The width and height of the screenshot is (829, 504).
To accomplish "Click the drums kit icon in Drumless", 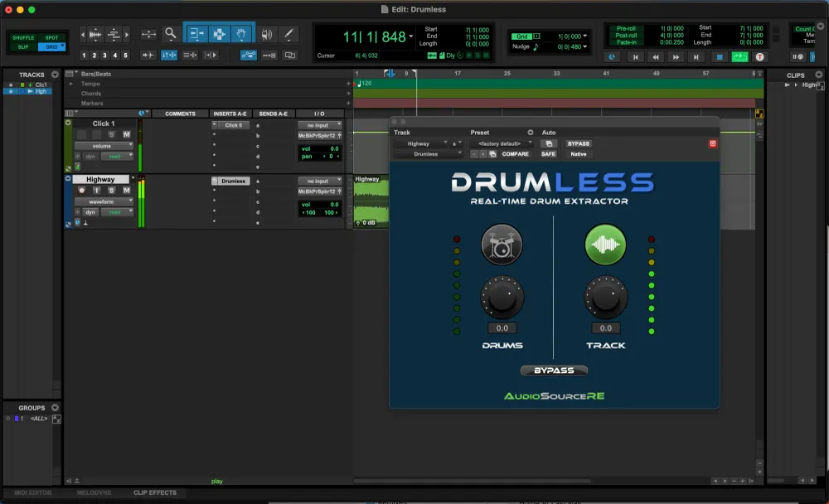I will [502, 245].
